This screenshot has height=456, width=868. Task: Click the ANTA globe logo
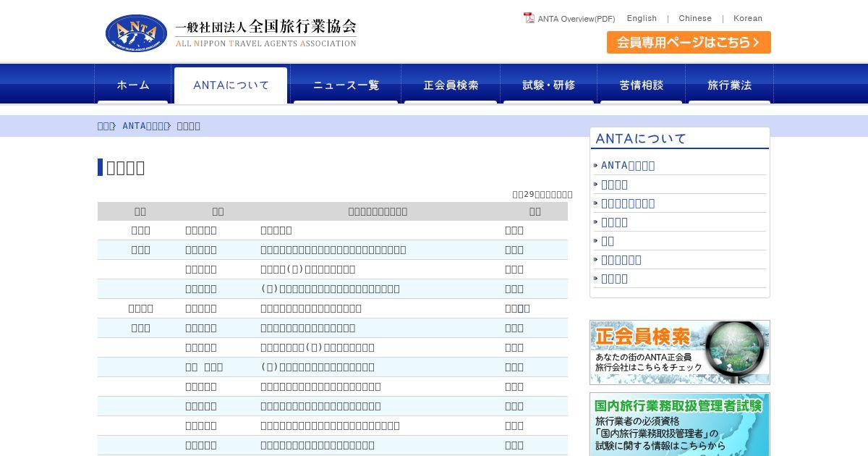tap(136, 33)
